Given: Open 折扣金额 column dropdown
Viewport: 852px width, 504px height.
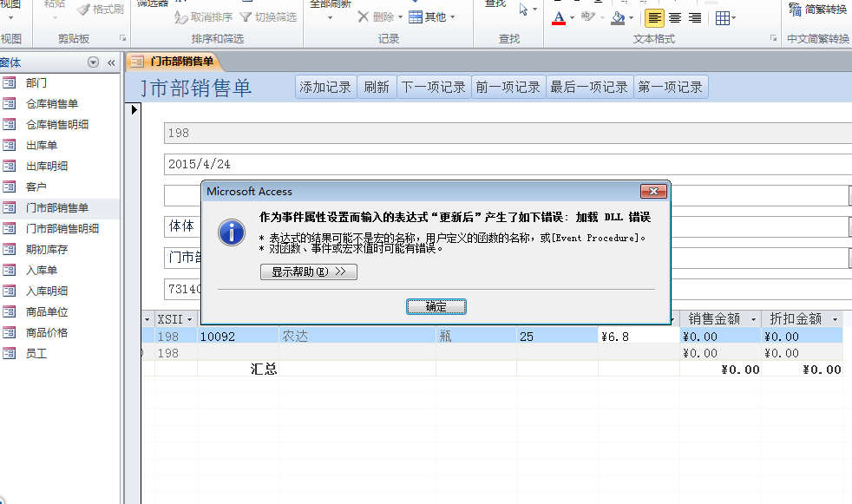Looking at the screenshot, I should 836,319.
